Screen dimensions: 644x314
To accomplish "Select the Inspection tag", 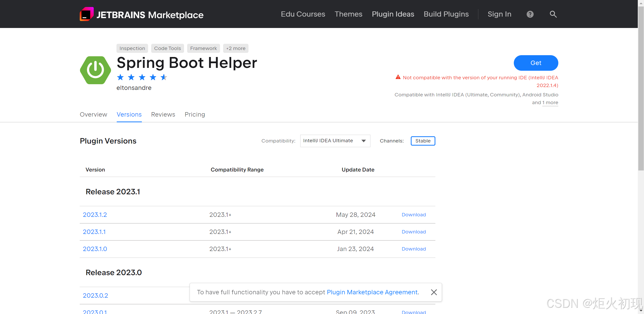I will click(132, 48).
